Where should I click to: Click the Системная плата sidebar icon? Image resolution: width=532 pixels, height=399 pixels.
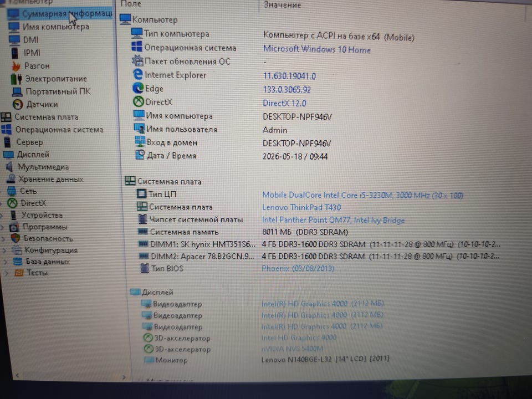click(x=6, y=117)
